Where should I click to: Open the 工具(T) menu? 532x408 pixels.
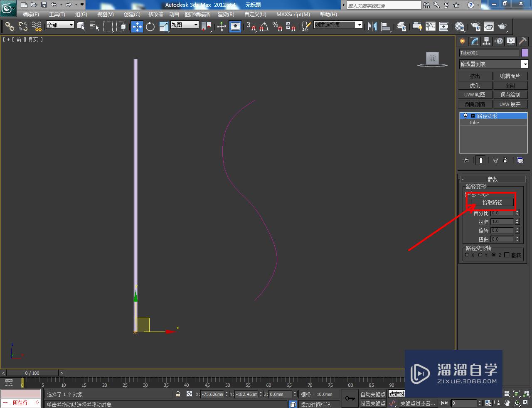(57, 15)
